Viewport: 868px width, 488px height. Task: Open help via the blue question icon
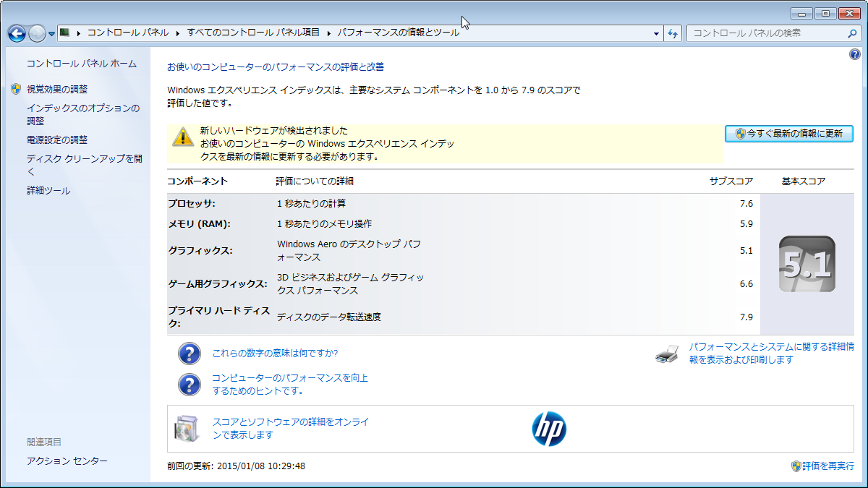tap(854, 54)
